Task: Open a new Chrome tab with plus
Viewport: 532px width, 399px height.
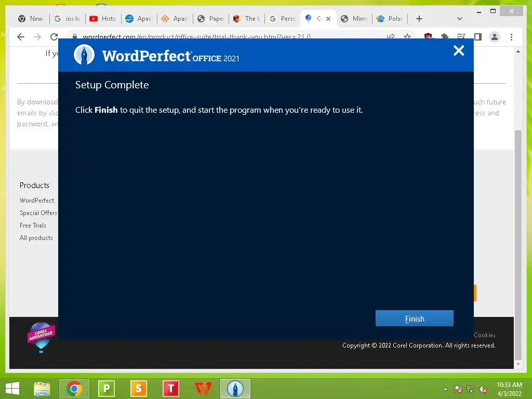Action: [419, 19]
